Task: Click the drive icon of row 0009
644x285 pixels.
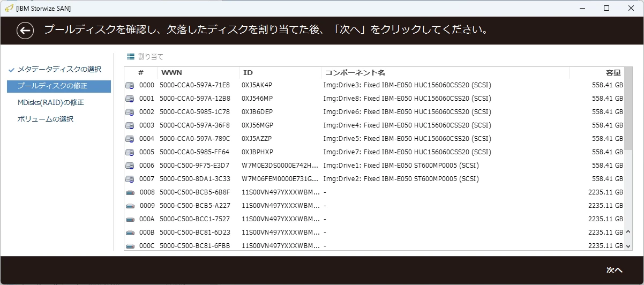Action: point(130,206)
